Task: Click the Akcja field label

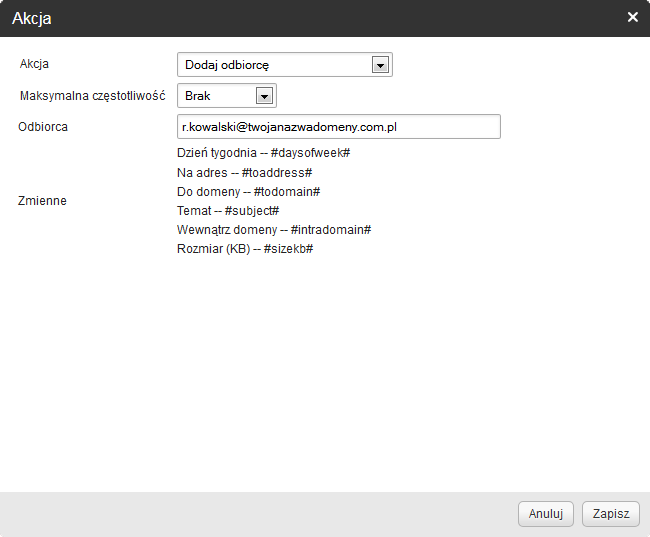Action: coord(35,64)
